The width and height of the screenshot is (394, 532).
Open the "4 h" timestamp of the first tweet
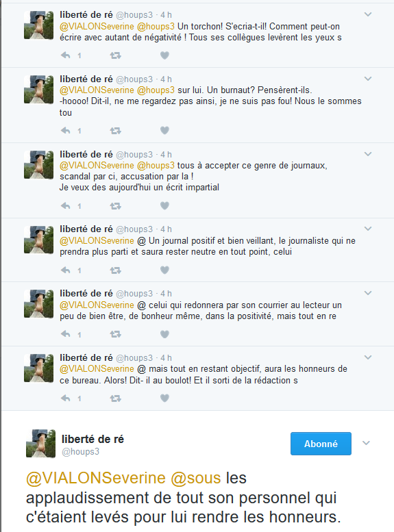(166, 15)
